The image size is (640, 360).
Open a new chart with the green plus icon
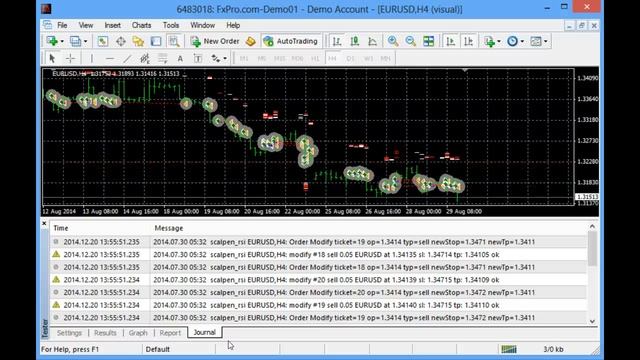click(x=52, y=41)
